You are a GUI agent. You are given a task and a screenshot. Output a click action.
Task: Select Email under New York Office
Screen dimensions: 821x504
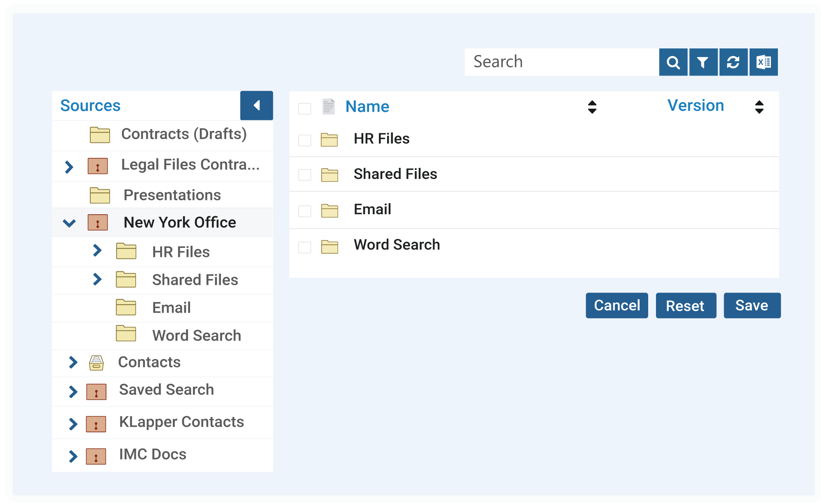pos(172,307)
